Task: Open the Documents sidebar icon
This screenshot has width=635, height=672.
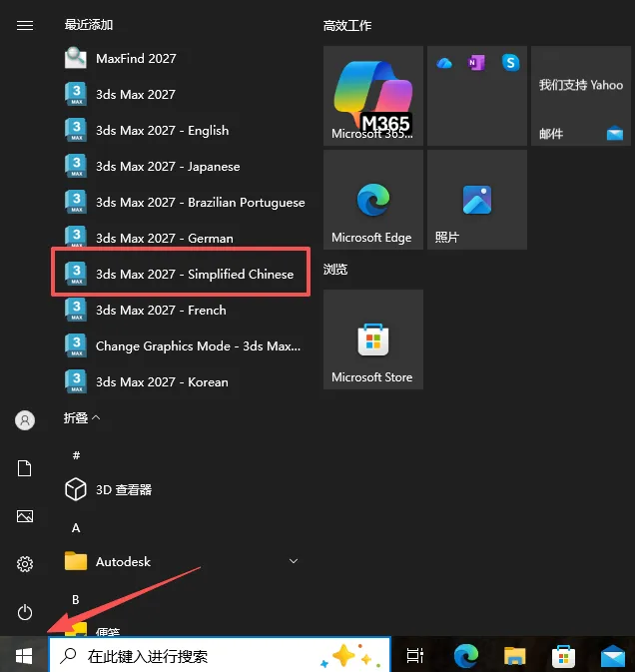Action: point(24,468)
